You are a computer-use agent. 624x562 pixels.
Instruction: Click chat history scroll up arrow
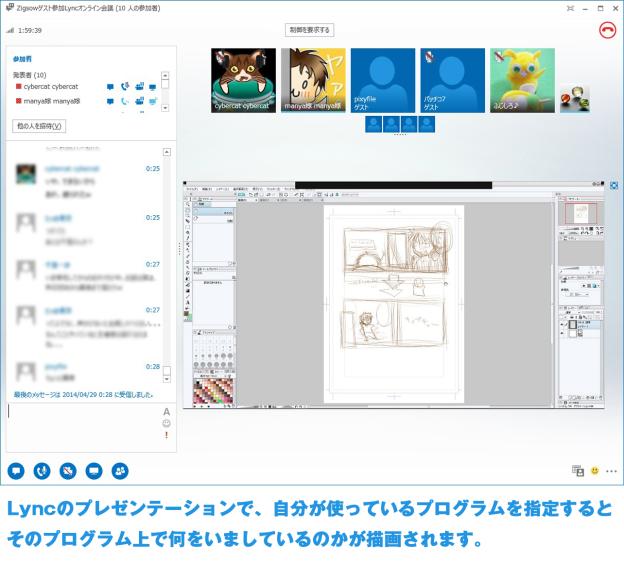click(167, 152)
